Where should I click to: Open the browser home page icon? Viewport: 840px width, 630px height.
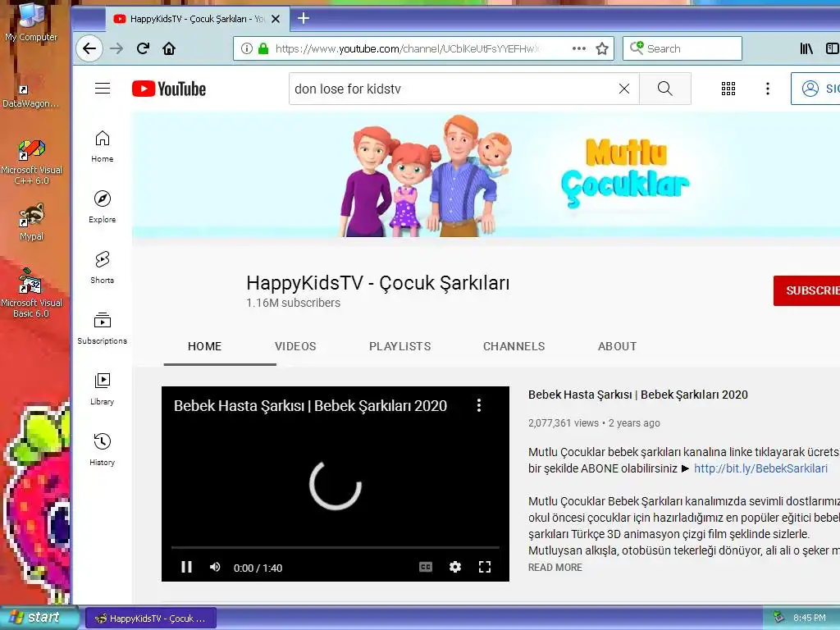point(169,48)
